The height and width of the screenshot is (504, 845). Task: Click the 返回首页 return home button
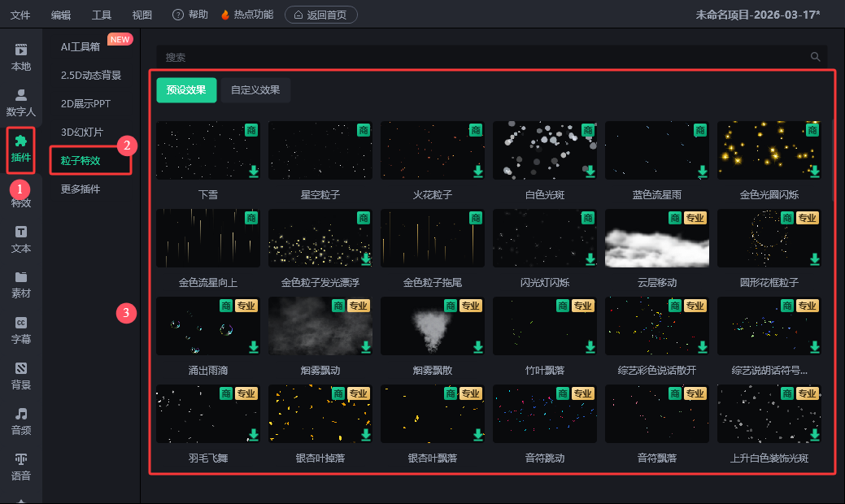point(320,15)
